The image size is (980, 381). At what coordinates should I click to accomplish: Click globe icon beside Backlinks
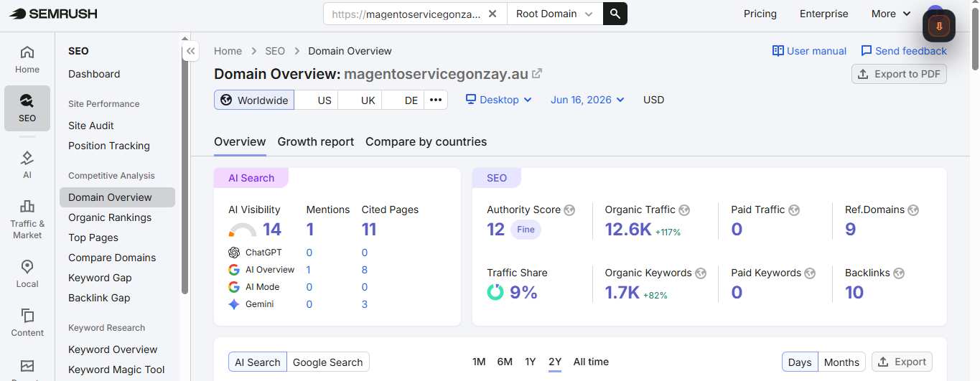pos(899,273)
